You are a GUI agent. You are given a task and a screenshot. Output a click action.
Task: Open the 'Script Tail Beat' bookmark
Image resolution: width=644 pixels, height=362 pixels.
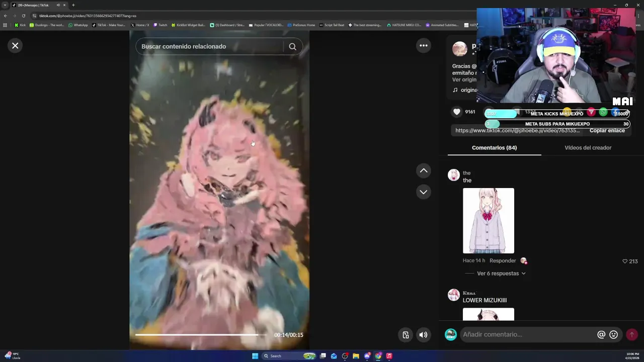coord(332,25)
